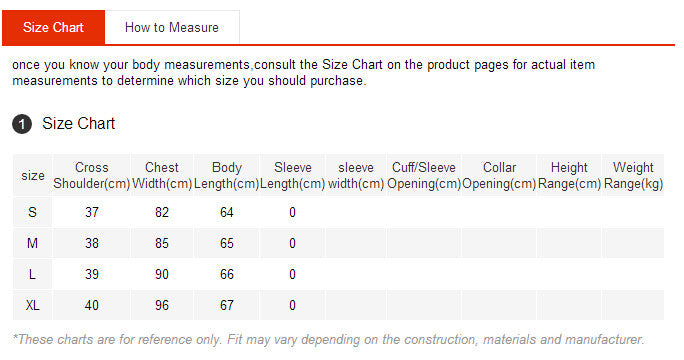Select the size XL row label

point(32,305)
